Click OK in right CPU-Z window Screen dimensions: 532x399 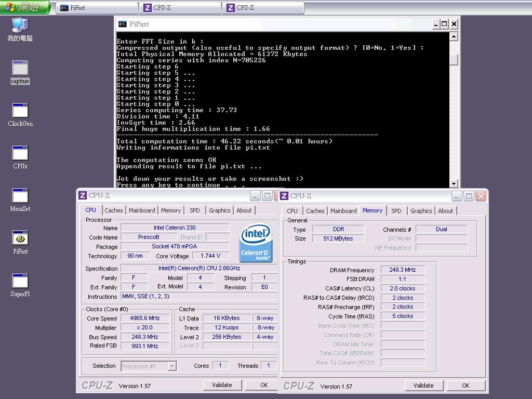point(465,385)
